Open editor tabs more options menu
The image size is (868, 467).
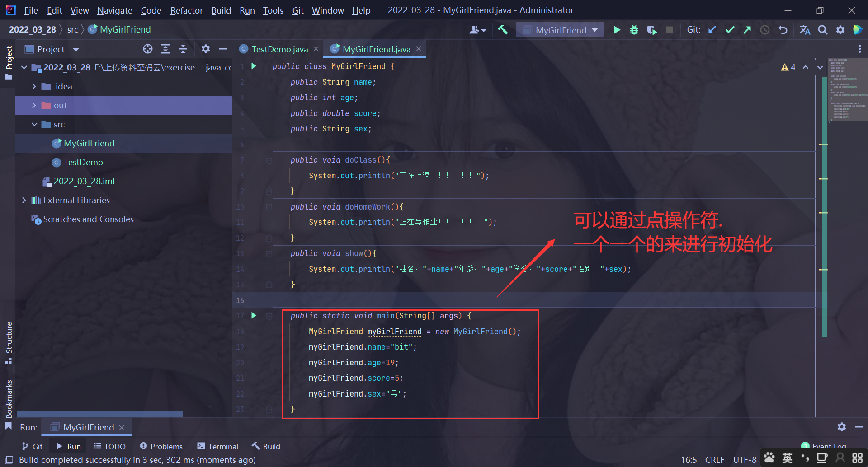pos(859,49)
